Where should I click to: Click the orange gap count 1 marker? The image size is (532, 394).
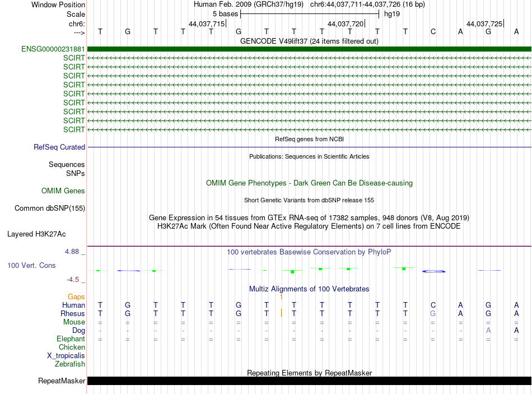coord(281,297)
